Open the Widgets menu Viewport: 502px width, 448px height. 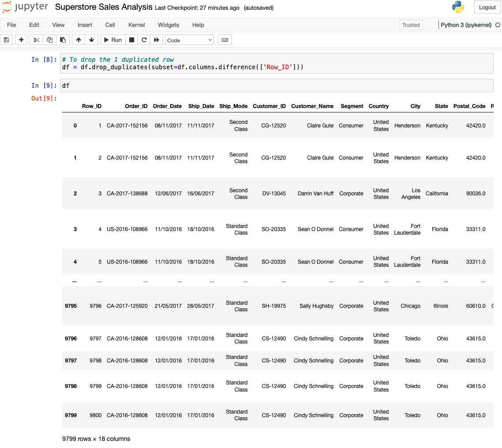point(168,25)
